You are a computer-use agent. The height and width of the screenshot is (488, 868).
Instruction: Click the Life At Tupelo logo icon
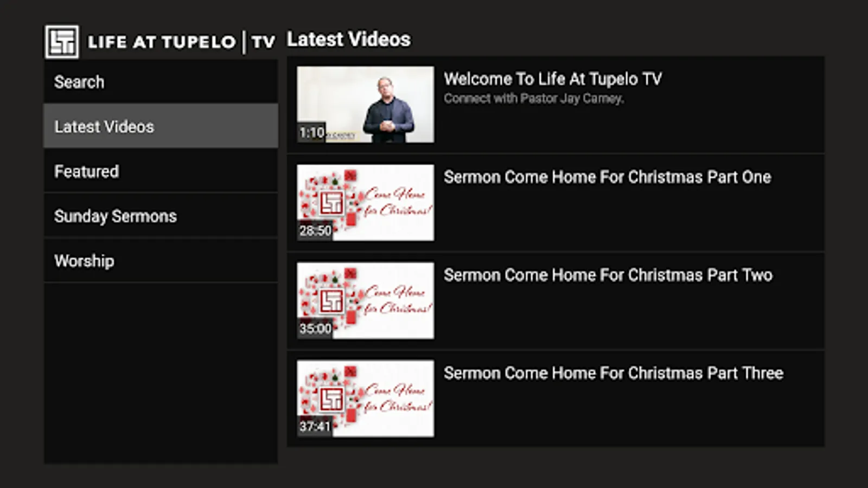coord(62,42)
